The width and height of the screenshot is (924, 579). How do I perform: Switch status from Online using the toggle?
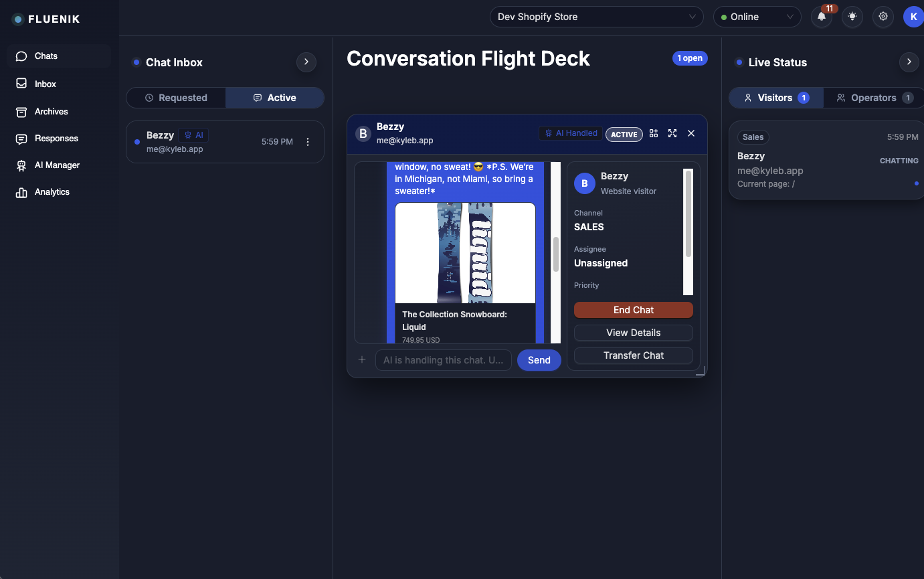pos(757,16)
